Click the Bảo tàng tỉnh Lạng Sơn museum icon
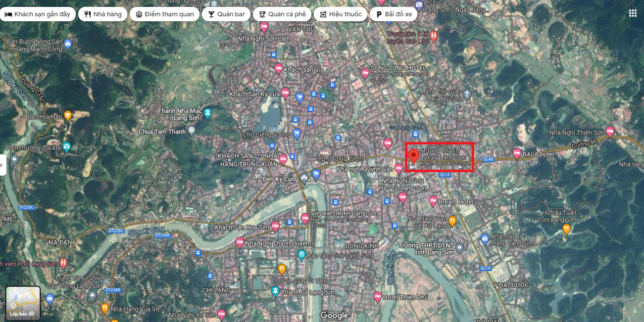 click(x=301, y=255)
